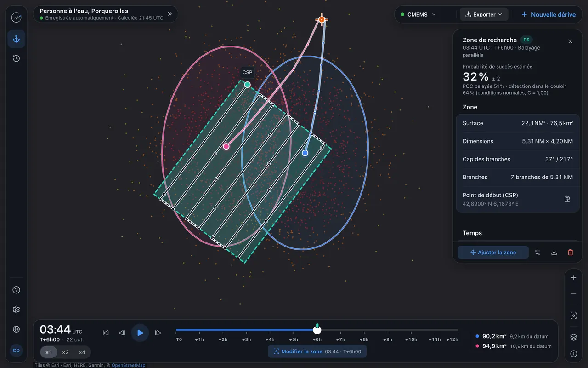Step back one frame

click(122, 333)
